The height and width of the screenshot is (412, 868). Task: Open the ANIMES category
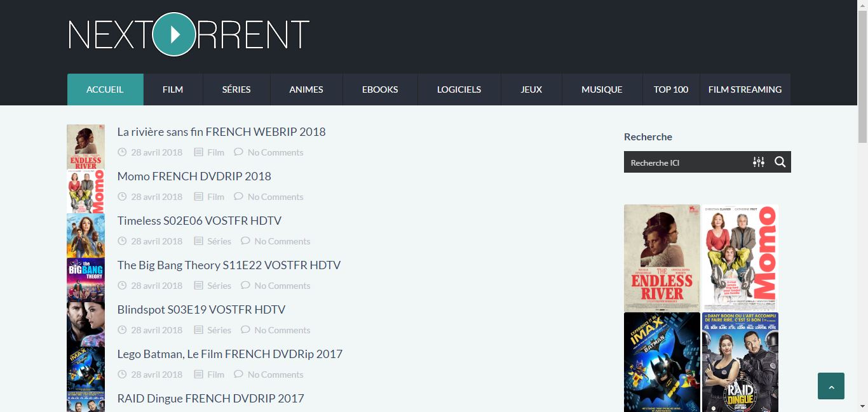pos(306,89)
